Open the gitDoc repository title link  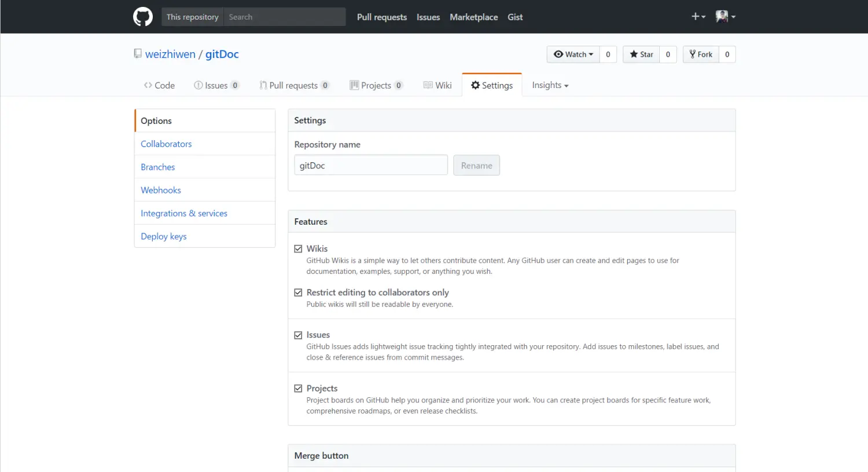click(222, 54)
